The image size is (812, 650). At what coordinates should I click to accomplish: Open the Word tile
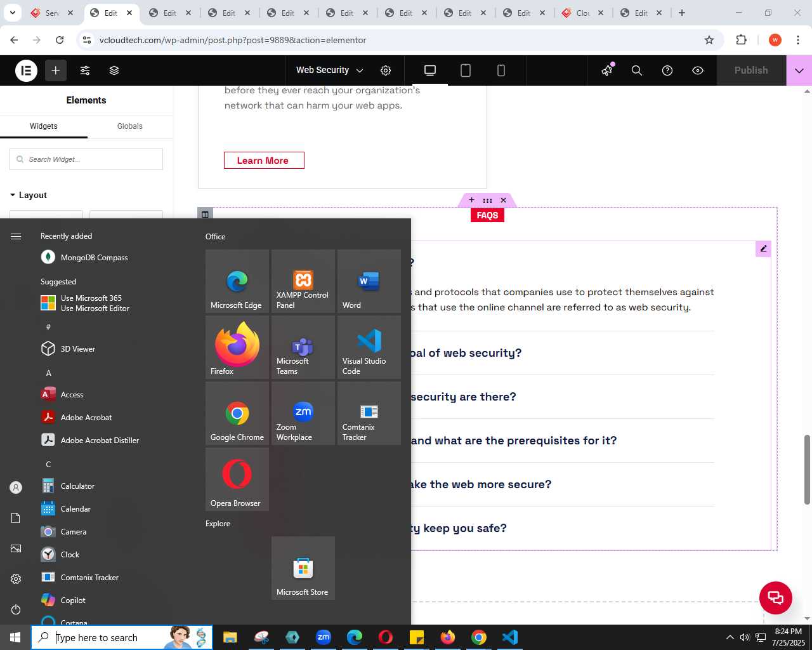[x=369, y=281]
